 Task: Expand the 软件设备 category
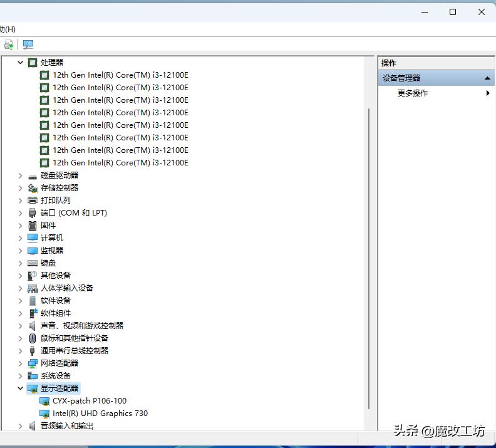pyautogui.click(x=20, y=301)
